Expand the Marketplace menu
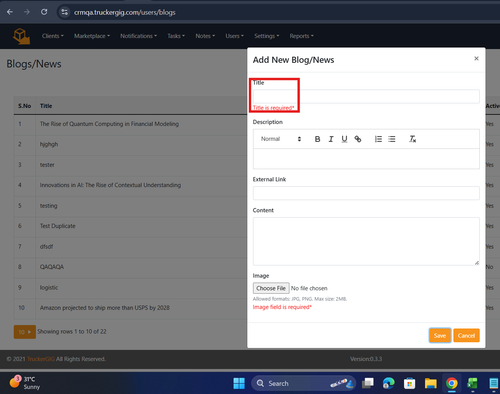 [x=92, y=36]
